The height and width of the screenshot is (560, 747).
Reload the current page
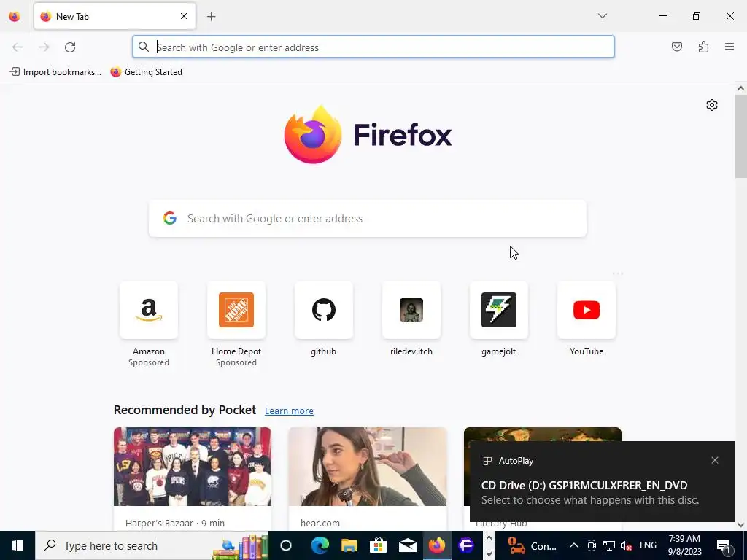click(x=70, y=47)
